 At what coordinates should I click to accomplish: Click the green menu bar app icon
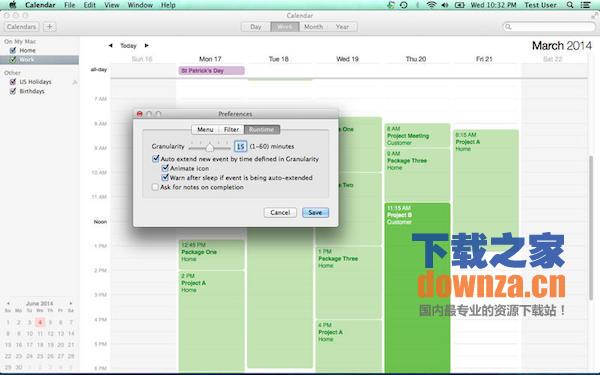[391, 5]
